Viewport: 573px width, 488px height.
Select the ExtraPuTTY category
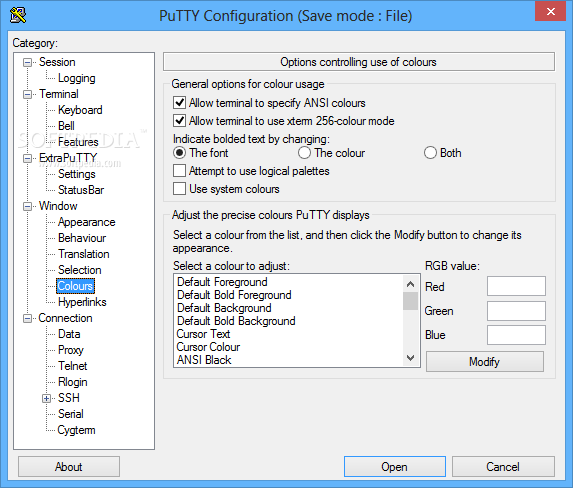click(68, 158)
